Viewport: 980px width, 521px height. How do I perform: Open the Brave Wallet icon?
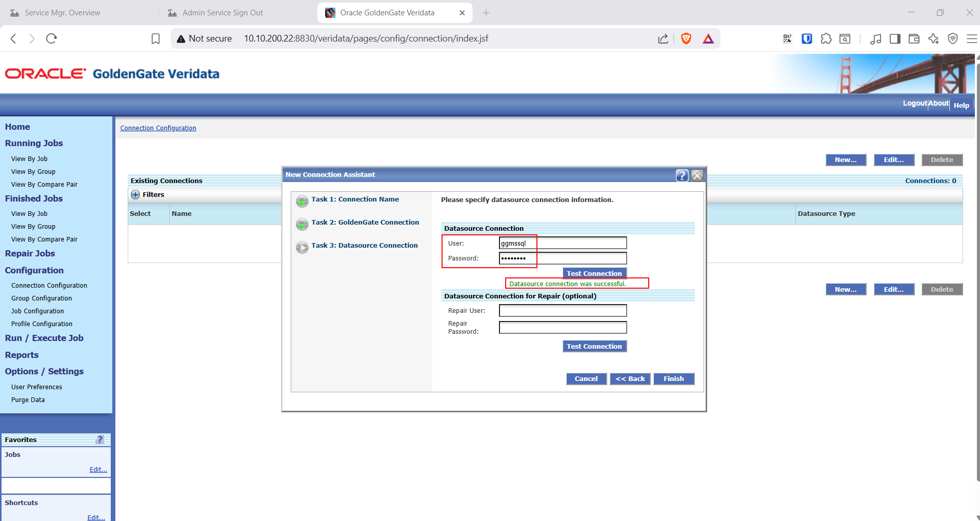pos(914,39)
